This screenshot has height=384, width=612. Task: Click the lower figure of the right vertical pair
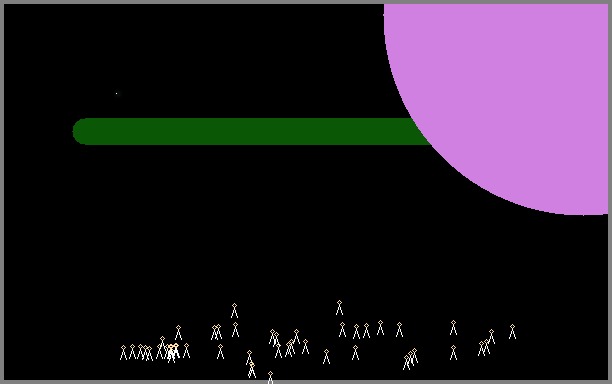[x=453, y=352]
